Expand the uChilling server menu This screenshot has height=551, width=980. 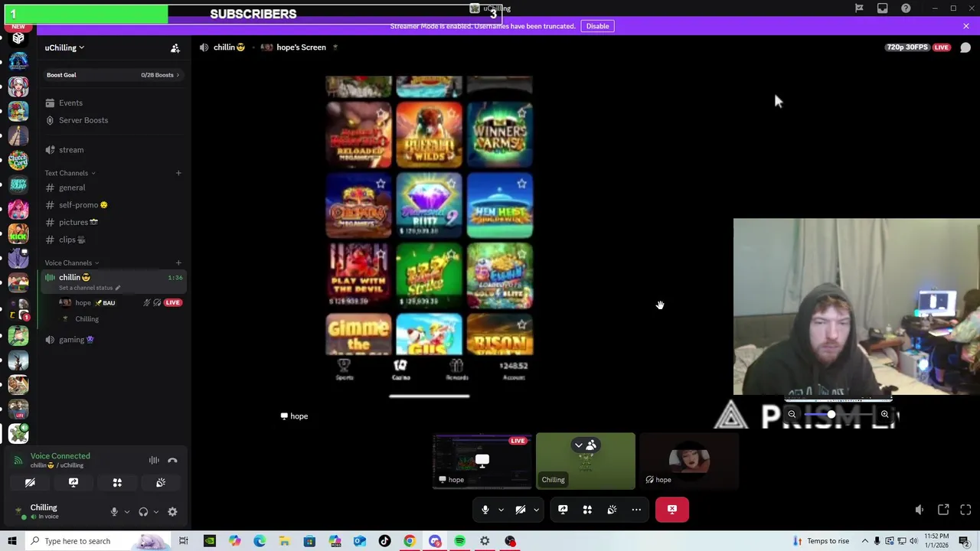(64, 47)
